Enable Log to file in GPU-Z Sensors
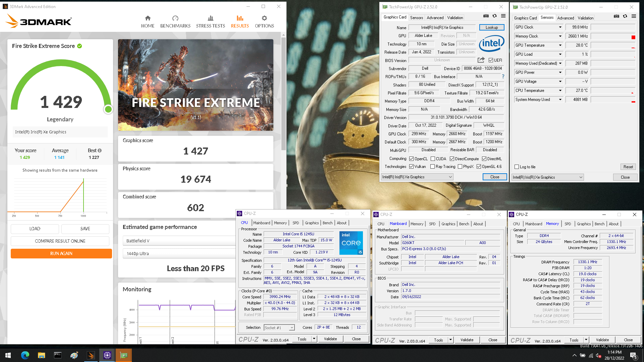 coord(517,167)
